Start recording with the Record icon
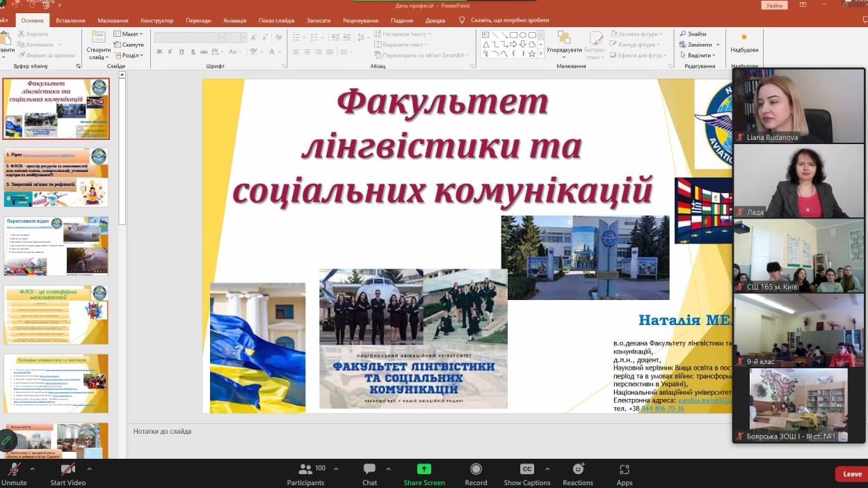The width and height of the screenshot is (868, 488). (x=476, y=470)
